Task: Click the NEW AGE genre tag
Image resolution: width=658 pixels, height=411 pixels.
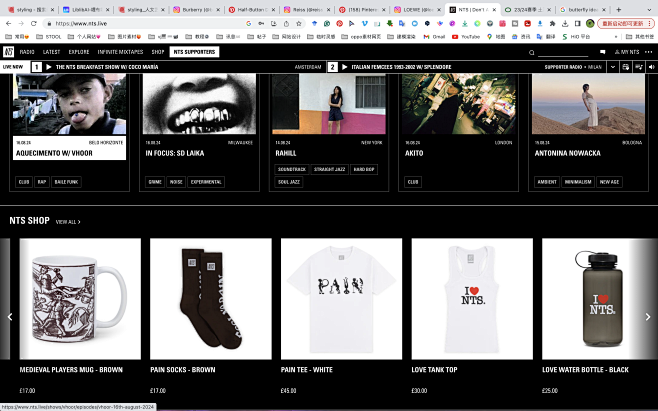Action: 609,182
